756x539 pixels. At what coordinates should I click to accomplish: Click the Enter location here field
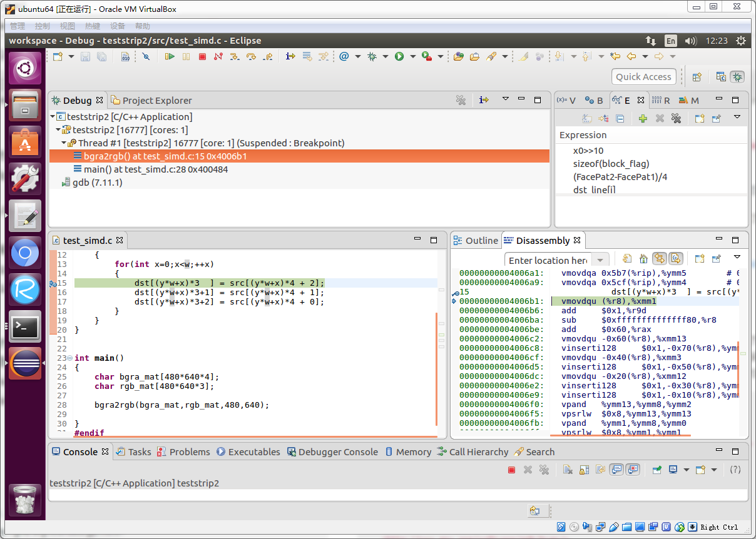pos(548,260)
